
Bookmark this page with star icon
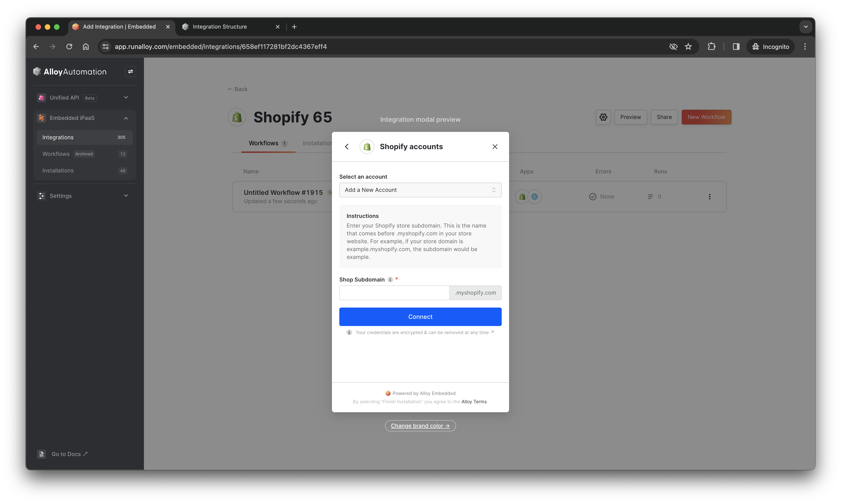point(688,47)
